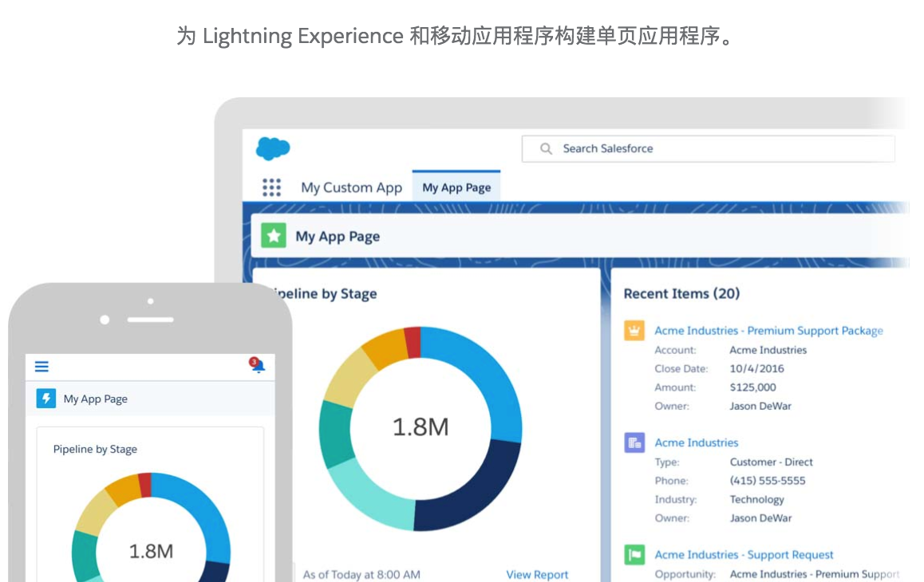
Task: Open the App Launcher waffle icon
Action: click(271, 186)
